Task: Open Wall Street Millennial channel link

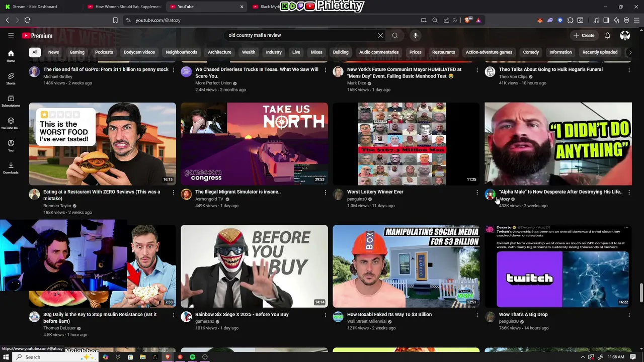Action: click(x=367, y=321)
